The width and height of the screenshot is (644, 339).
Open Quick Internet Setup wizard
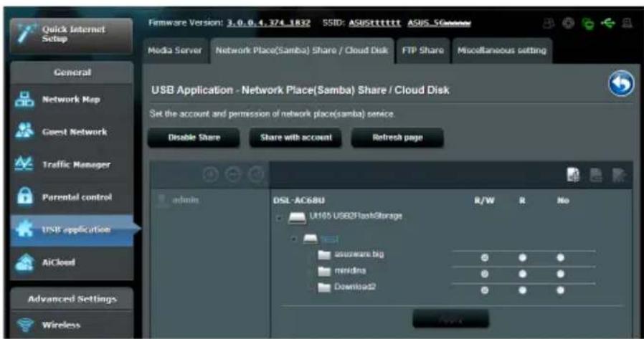point(71,35)
